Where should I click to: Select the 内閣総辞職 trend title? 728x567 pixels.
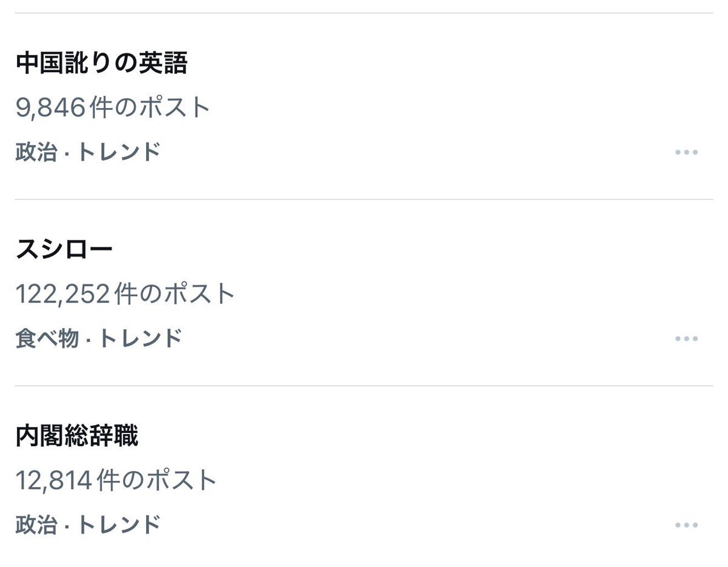click(x=77, y=437)
